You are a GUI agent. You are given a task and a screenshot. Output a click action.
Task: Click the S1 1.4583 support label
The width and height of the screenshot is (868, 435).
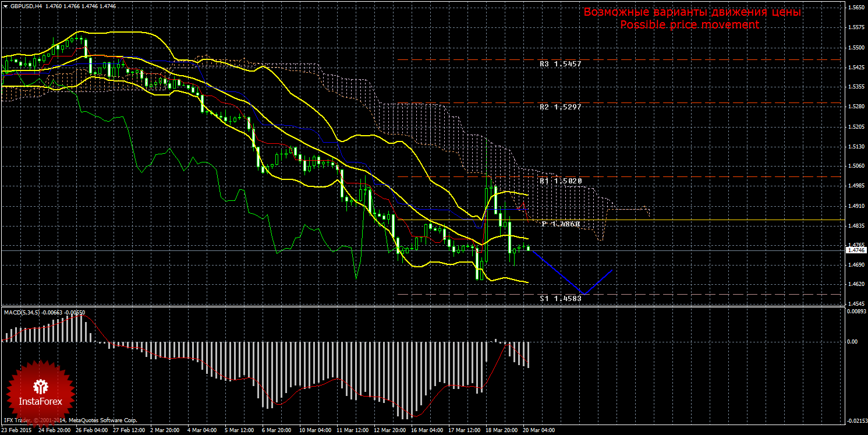click(x=560, y=298)
